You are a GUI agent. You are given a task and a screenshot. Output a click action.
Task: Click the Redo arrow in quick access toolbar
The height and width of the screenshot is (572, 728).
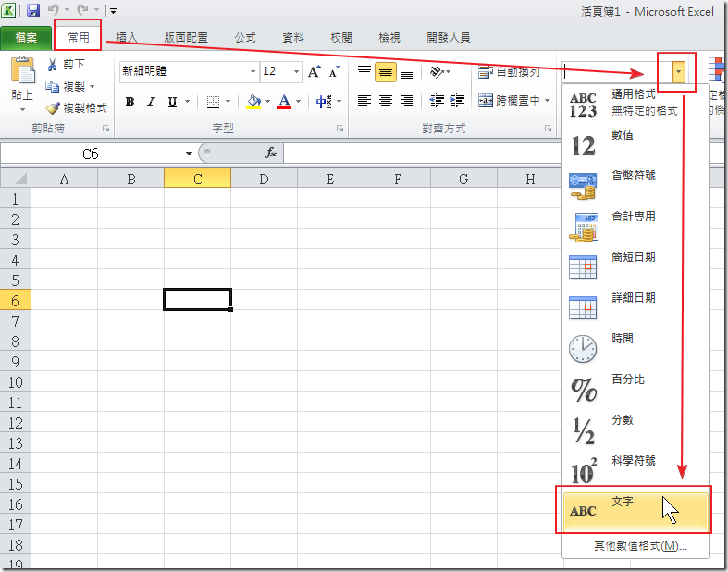click(x=82, y=10)
